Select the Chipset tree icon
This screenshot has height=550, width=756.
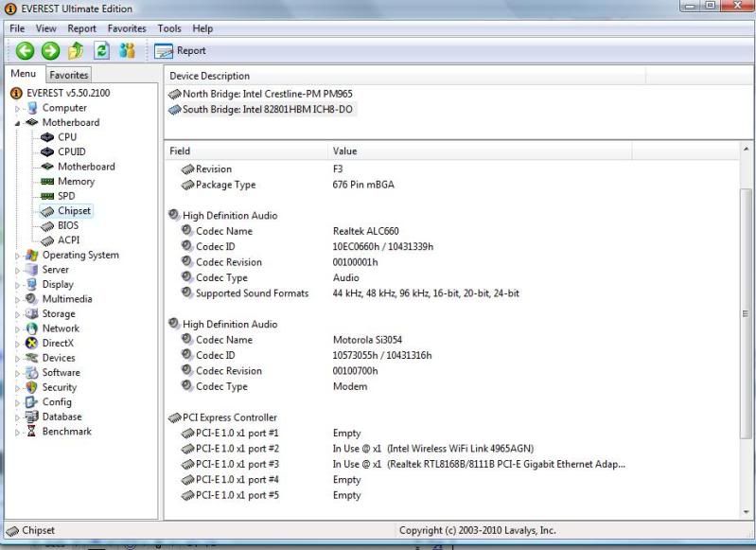click(x=46, y=211)
